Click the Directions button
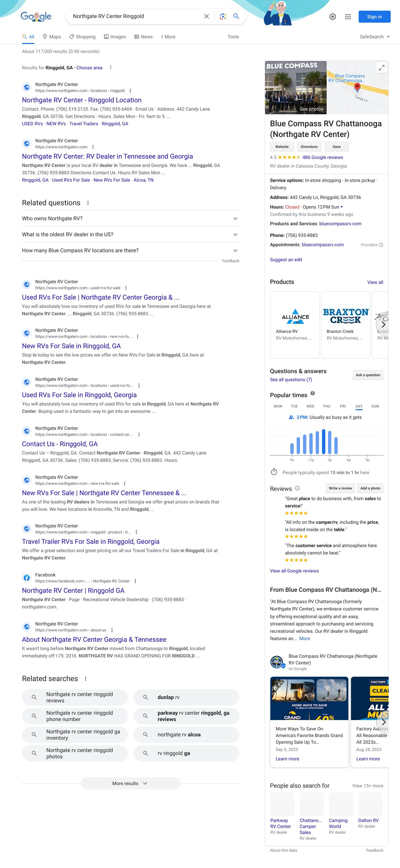The image size is (400, 868). tap(309, 147)
